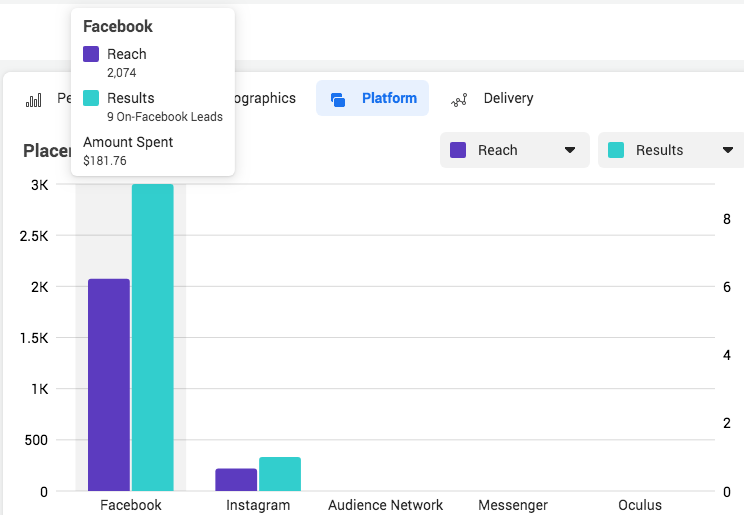This screenshot has height=515, width=744.
Task: Click the purple swatch in Reach selector
Action: click(x=459, y=150)
